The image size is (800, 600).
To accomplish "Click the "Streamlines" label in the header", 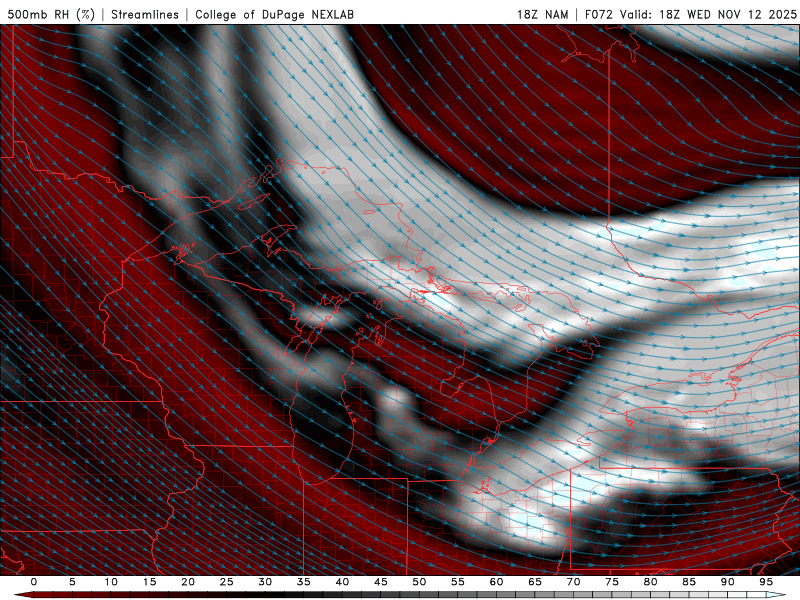I will (x=145, y=14).
